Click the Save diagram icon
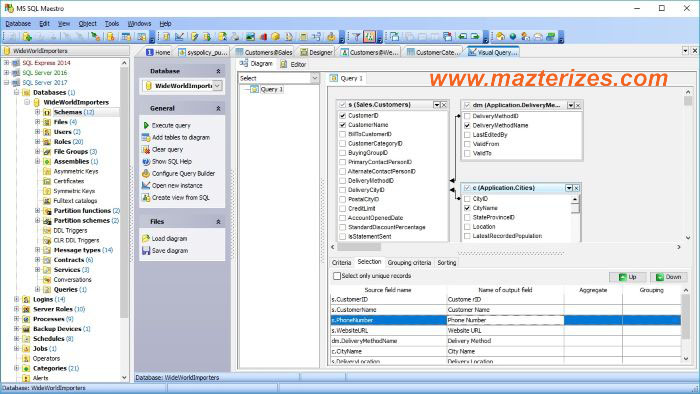 coord(146,251)
